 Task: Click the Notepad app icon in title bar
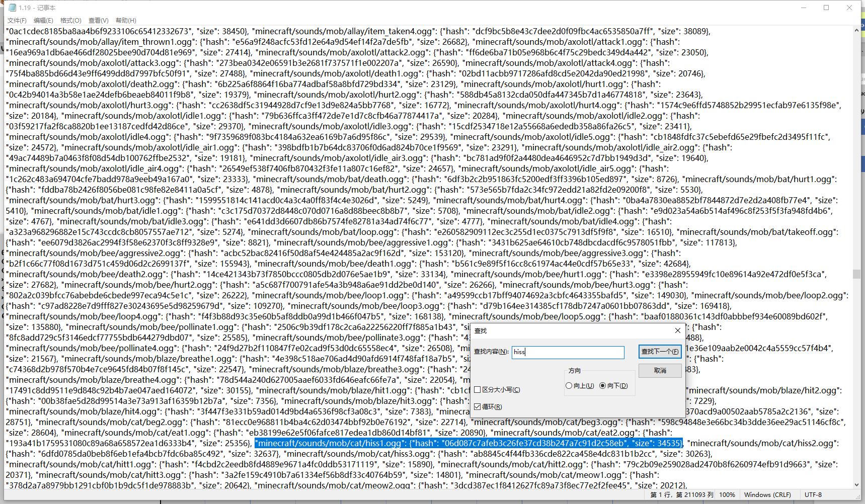(13, 8)
